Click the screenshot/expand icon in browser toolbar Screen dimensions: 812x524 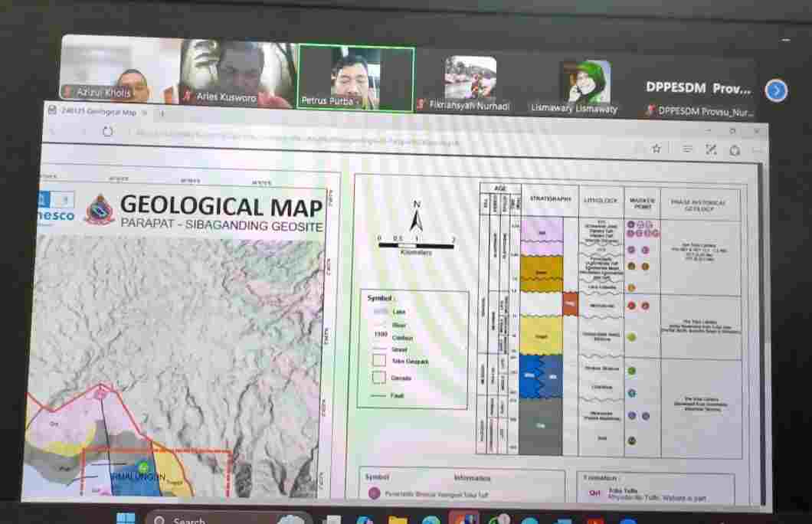(711, 149)
